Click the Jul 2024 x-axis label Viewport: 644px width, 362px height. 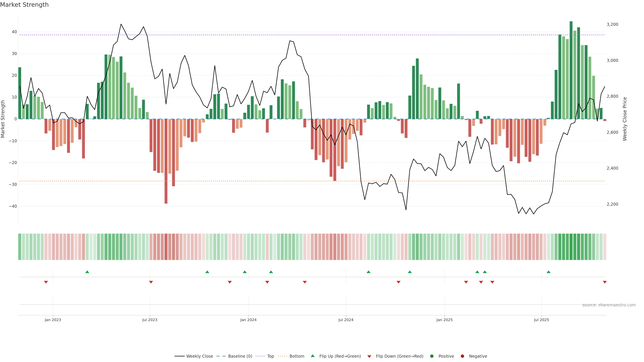[346, 320]
